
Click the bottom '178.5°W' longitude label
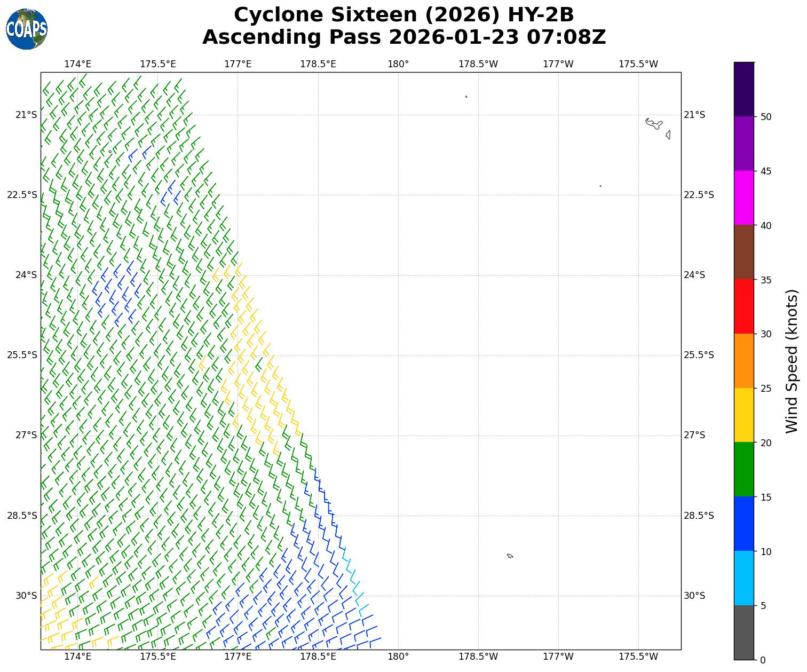pyautogui.click(x=478, y=656)
